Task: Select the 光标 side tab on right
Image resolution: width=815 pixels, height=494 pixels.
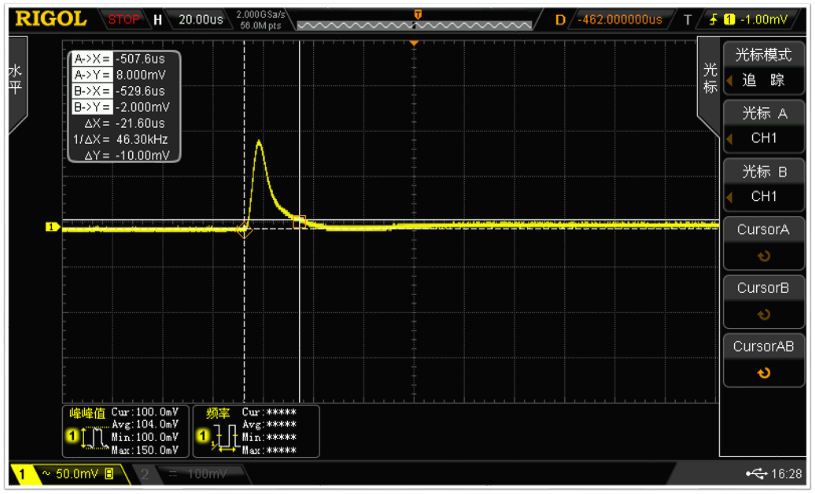Action: click(709, 78)
